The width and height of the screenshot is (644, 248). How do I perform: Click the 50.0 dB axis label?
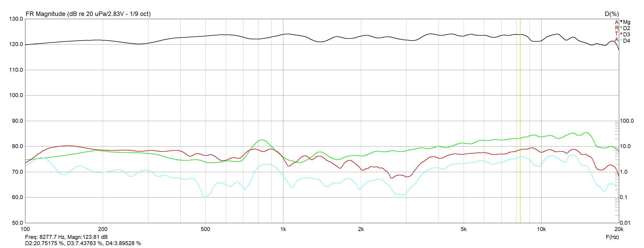[x=17, y=223]
